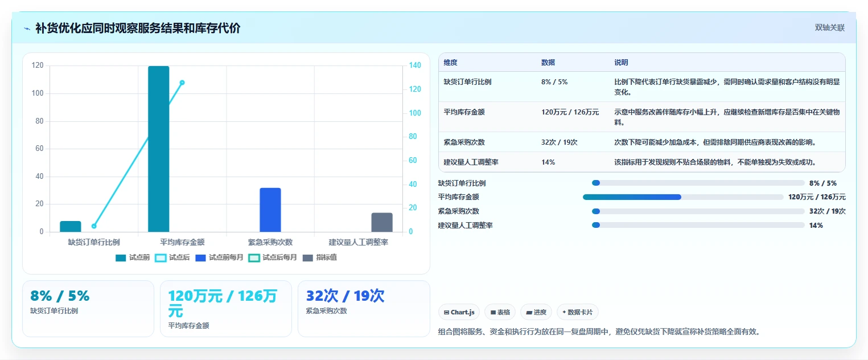Click the explanation starting 该指标用于发现规则

click(715, 162)
